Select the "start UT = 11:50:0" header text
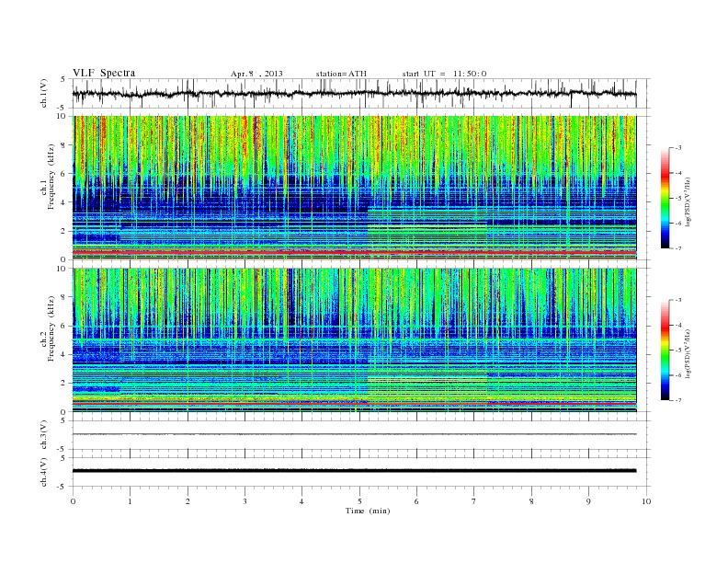The width and height of the screenshot is (728, 563). pos(444,74)
